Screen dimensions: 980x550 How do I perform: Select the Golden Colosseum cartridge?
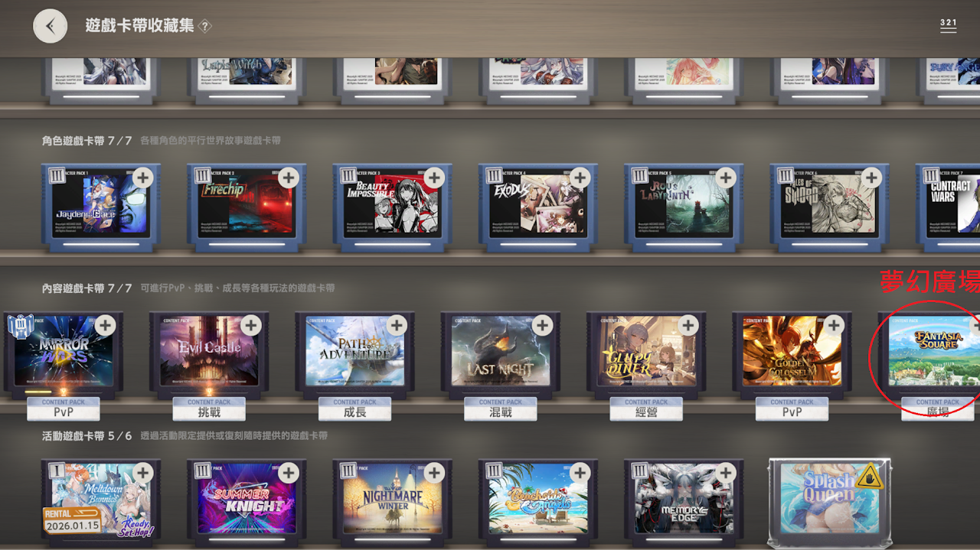click(791, 353)
